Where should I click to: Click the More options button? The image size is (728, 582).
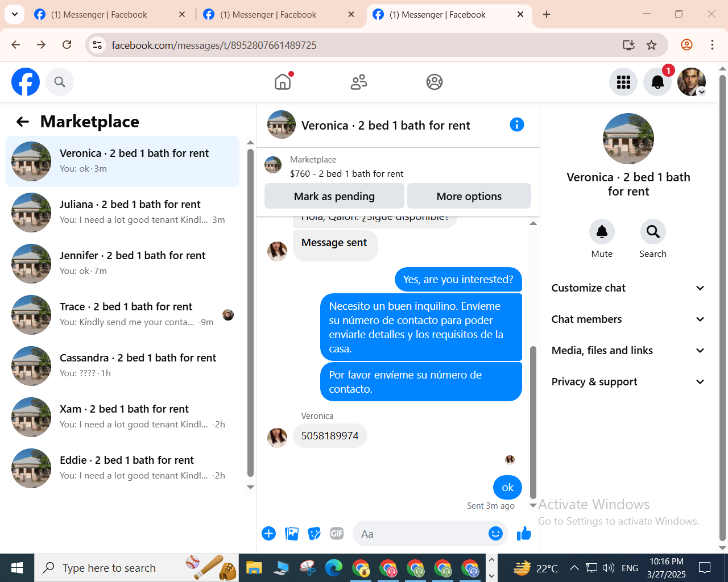pyautogui.click(x=469, y=196)
